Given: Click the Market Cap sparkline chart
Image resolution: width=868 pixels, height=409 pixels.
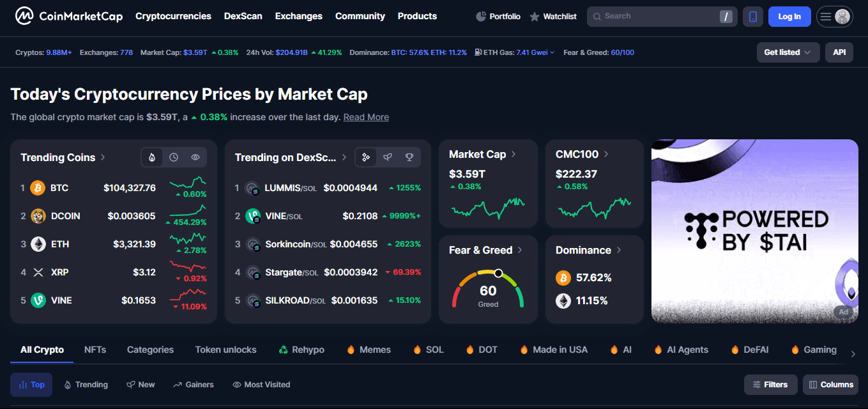Looking at the screenshot, I should click(488, 208).
